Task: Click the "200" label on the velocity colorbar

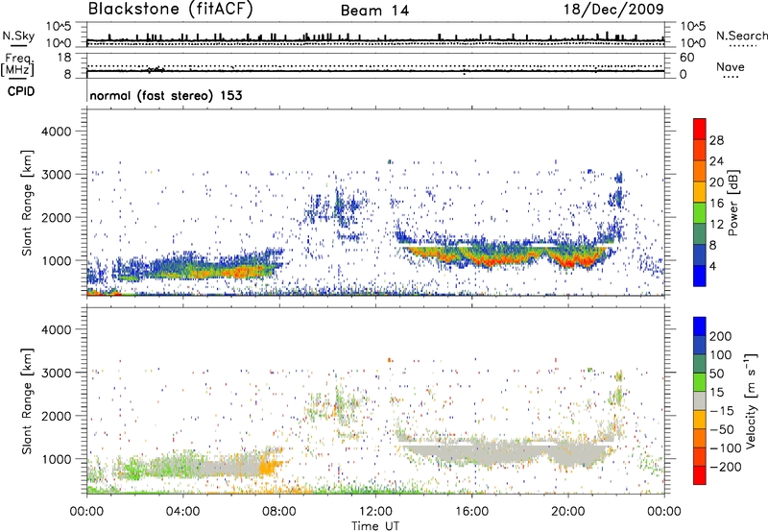Action: (721, 336)
